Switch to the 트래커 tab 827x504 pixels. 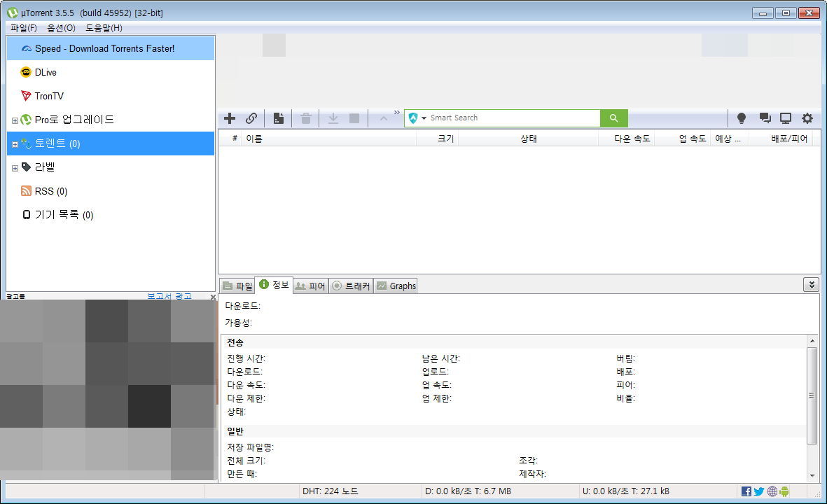pyautogui.click(x=351, y=286)
